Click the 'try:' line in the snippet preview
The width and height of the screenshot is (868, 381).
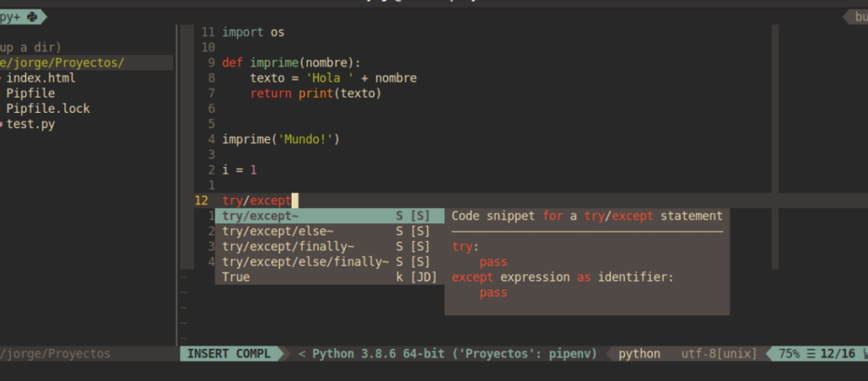(x=465, y=246)
